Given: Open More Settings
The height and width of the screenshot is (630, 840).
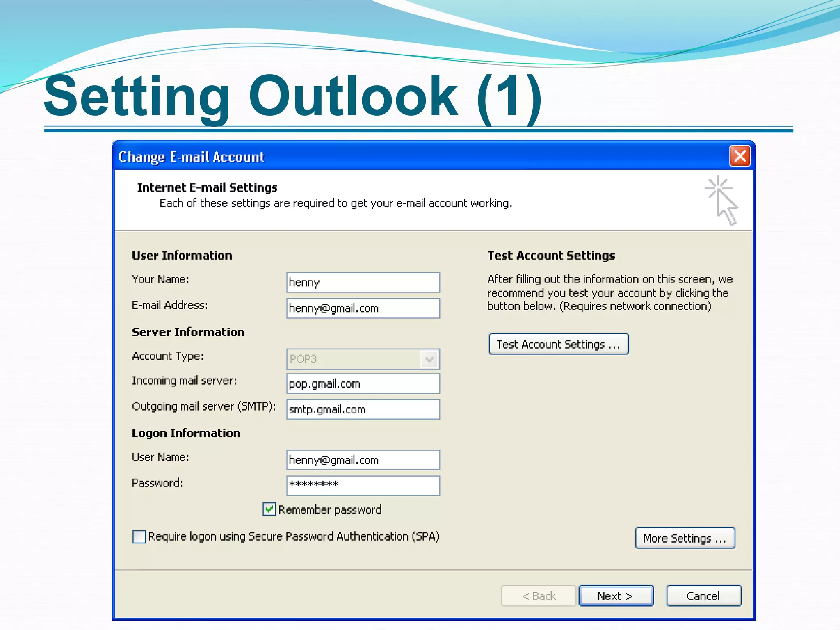Looking at the screenshot, I should pyautogui.click(x=685, y=538).
